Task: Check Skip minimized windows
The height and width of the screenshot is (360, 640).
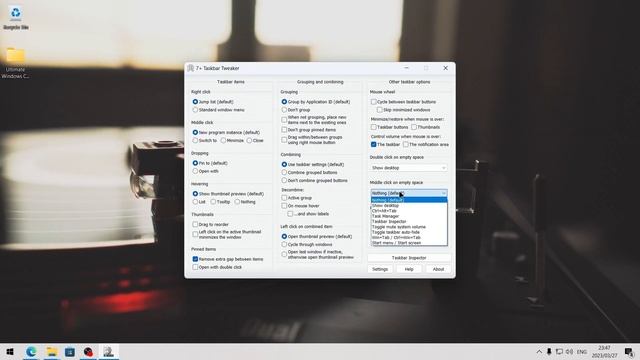Action: pos(403,110)
